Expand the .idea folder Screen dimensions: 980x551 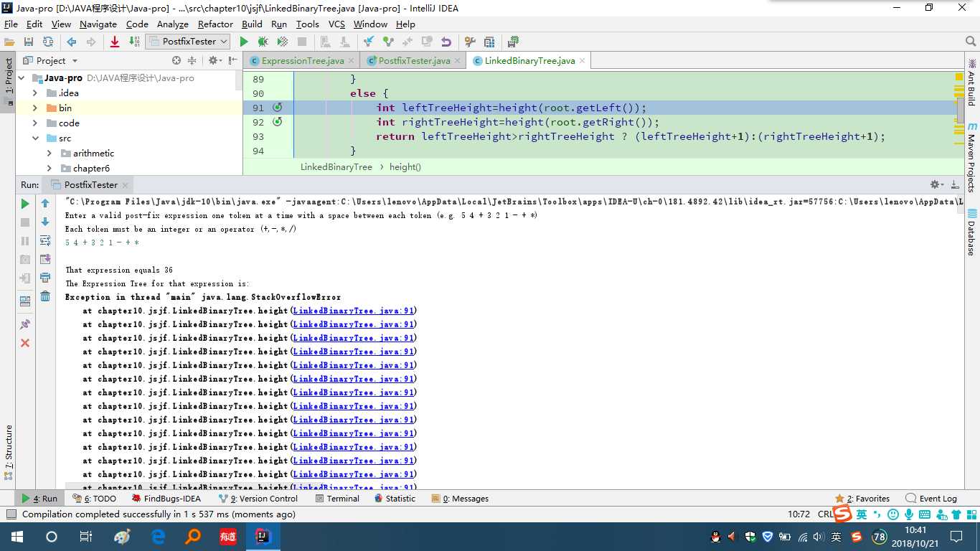pyautogui.click(x=35, y=93)
